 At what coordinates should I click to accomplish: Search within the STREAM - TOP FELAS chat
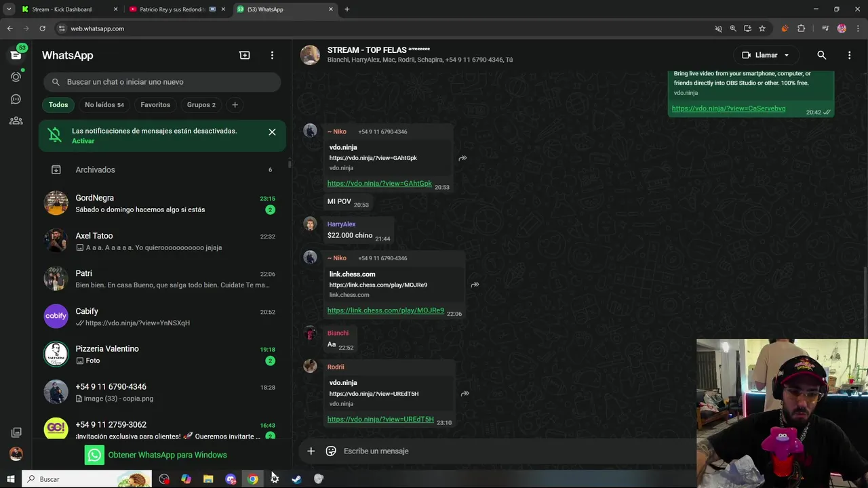click(x=821, y=55)
